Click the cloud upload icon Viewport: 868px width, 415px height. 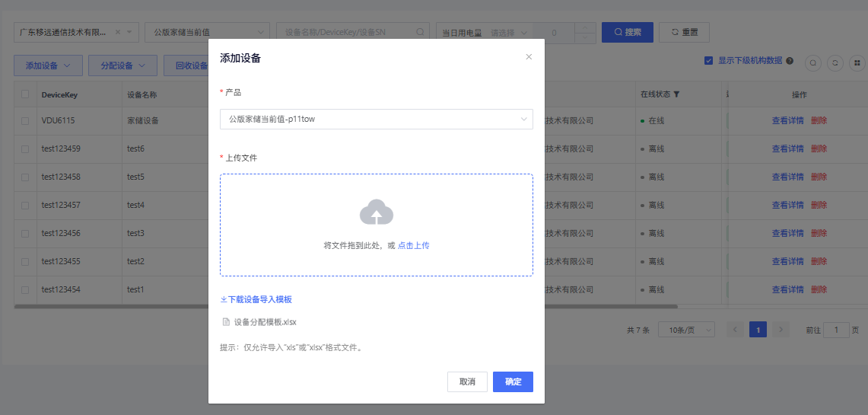click(376, 212)
